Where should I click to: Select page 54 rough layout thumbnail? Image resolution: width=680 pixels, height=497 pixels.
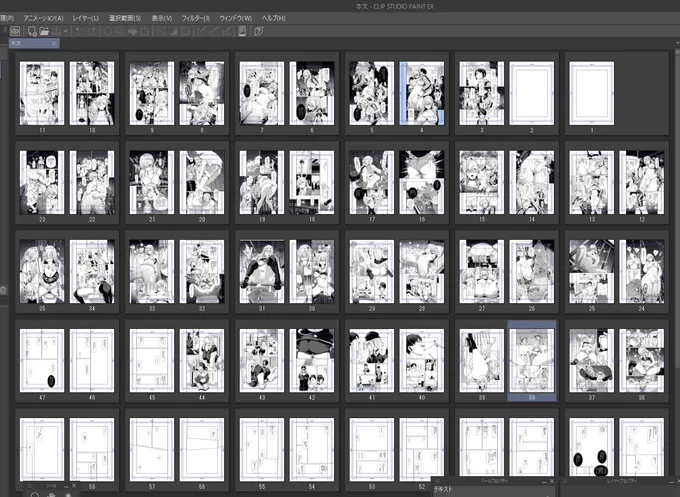[x=312, y=450]
